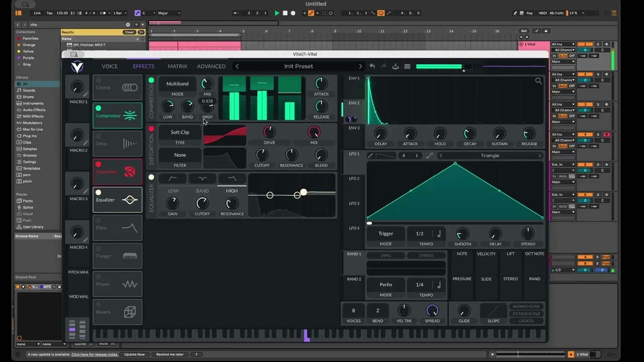
Task: Click the Chorus effect waveform icon
Action: 130,87
